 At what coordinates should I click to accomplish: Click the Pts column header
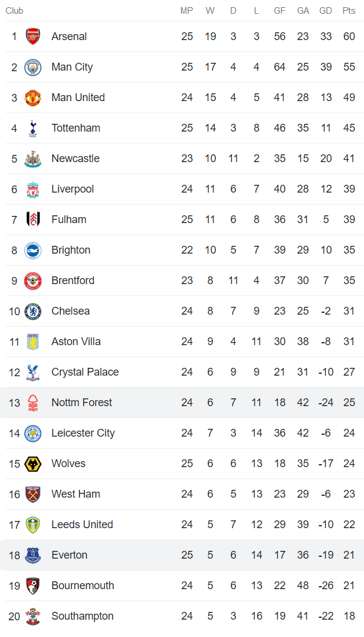point(349,11)
